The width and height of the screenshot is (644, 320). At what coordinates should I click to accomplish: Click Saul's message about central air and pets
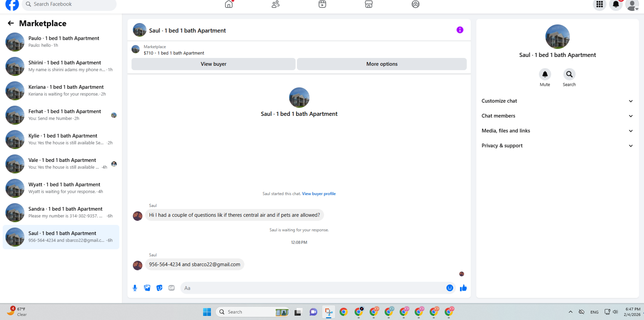click(234, 215)
